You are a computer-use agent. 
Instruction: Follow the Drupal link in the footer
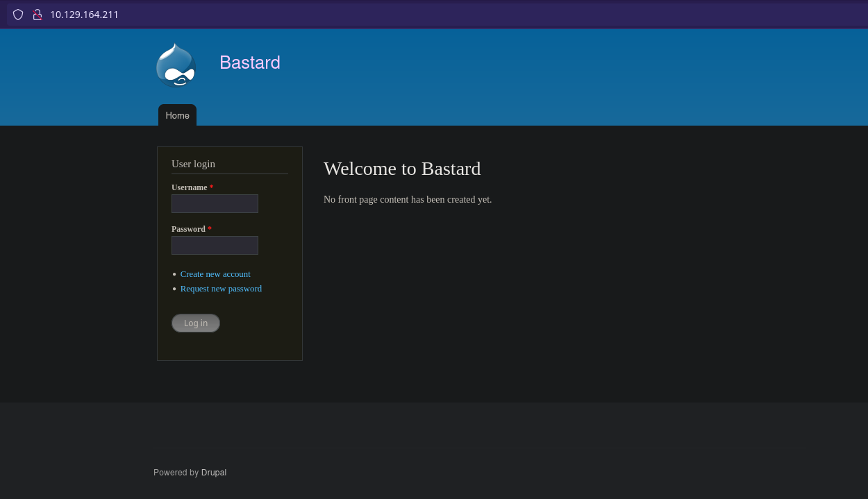click(214, 473)
